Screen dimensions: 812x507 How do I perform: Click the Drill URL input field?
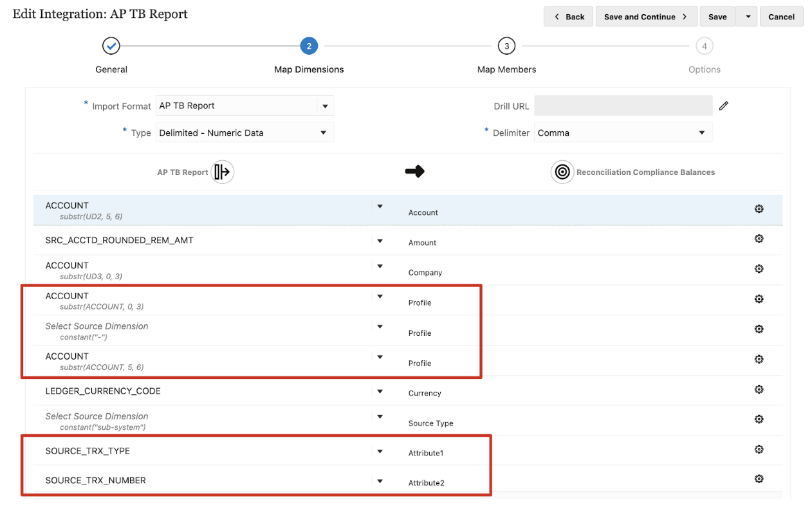tap(623, 106)
